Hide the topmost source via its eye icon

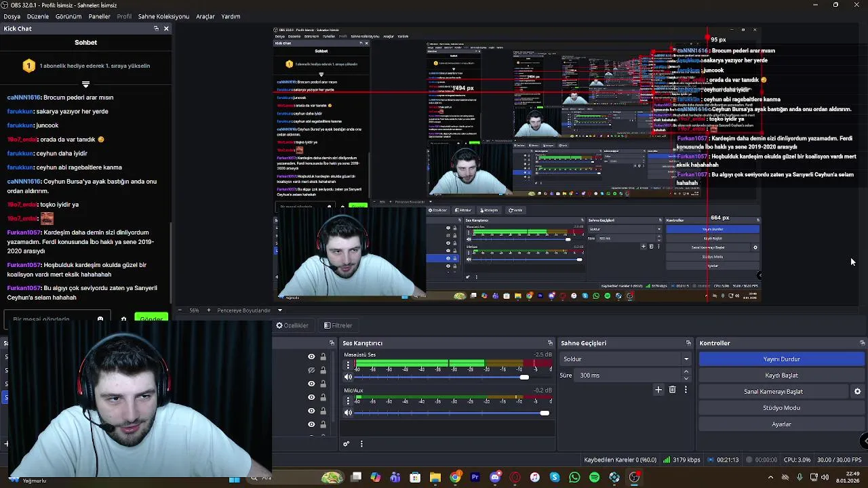click(311, 357)
